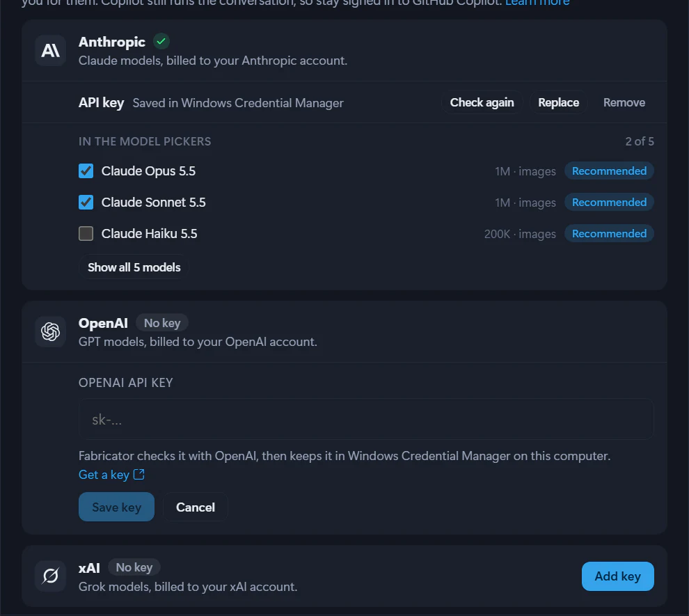
Task: Click the Grok models billing description
Action: pos(188,587)
